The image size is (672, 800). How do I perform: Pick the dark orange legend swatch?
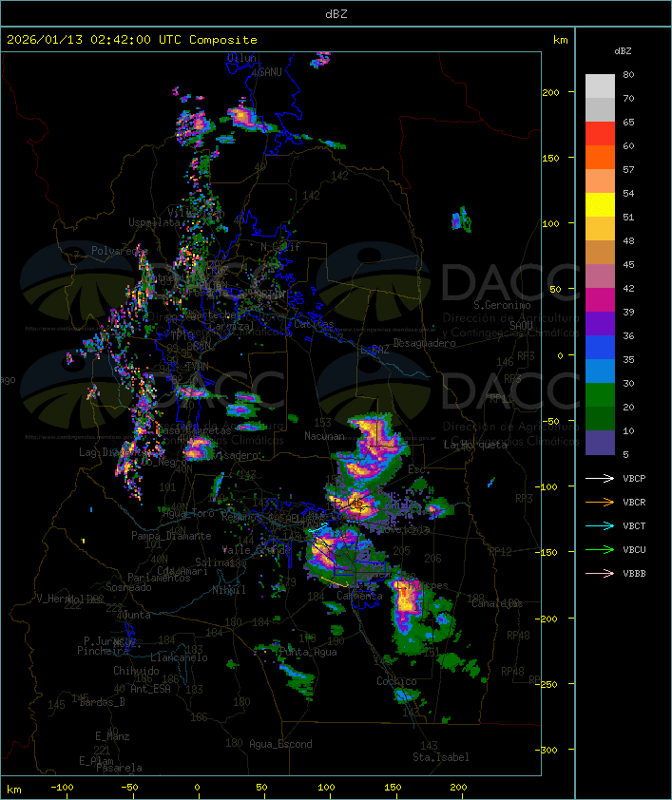600,158
